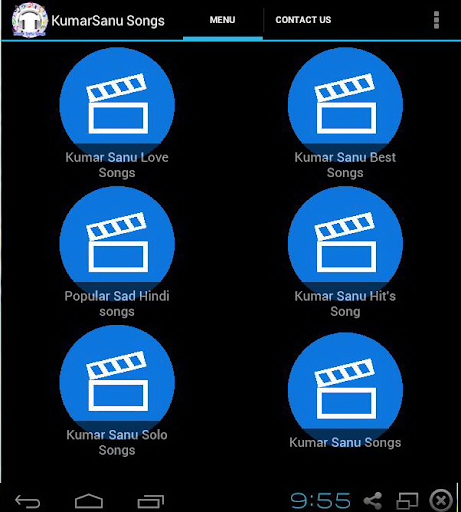461x512 pixels.
Task: Click the Kumar Sanu Love Songs label
Action: pos(117,165)
